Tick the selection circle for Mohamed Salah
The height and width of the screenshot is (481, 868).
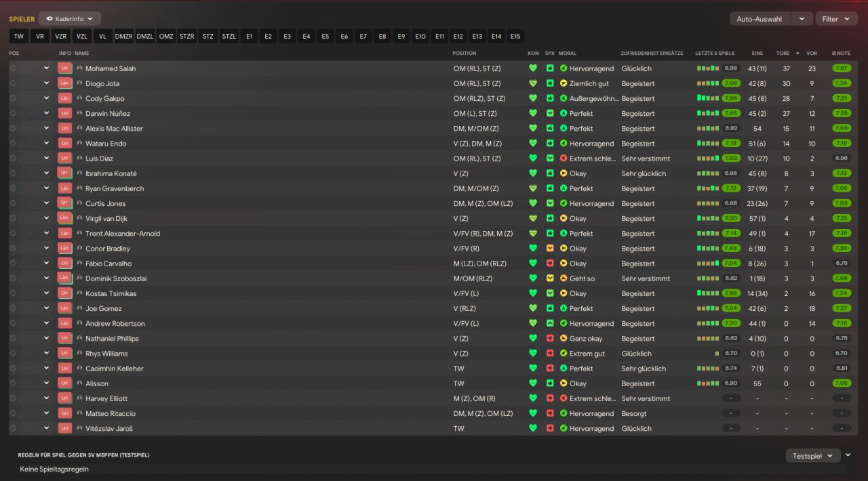click(13, 68)
